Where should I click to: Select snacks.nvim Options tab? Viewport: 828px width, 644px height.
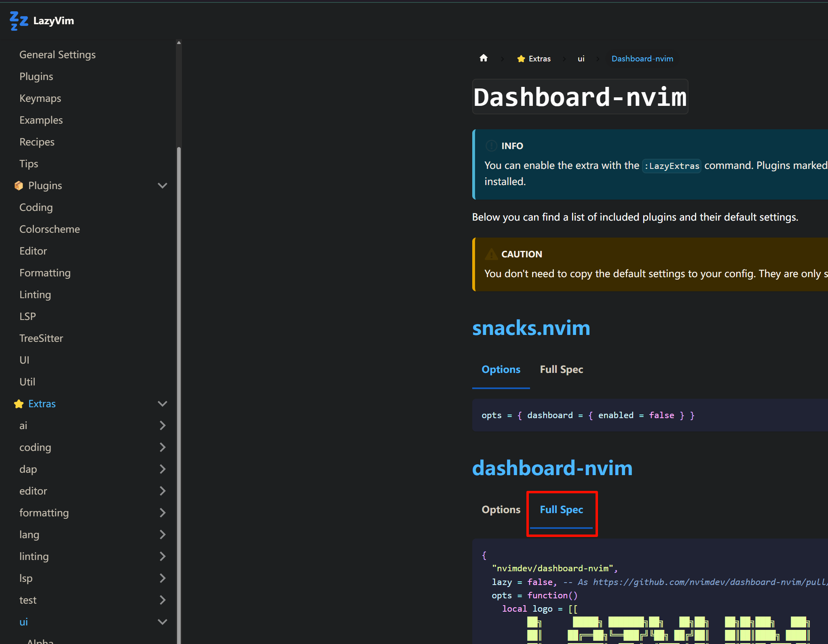[x=501, y=369]
